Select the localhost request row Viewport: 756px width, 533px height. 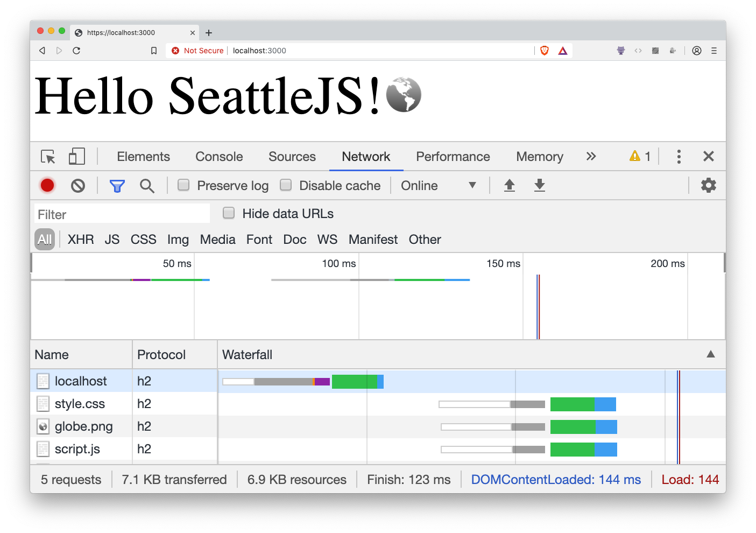[x=378, y=381]
